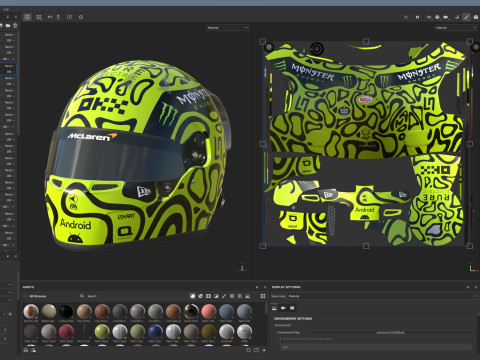Screen dimensions: 480x360
Task: Open the 2D viewport Material dropdown
Action: click(456, 28)
